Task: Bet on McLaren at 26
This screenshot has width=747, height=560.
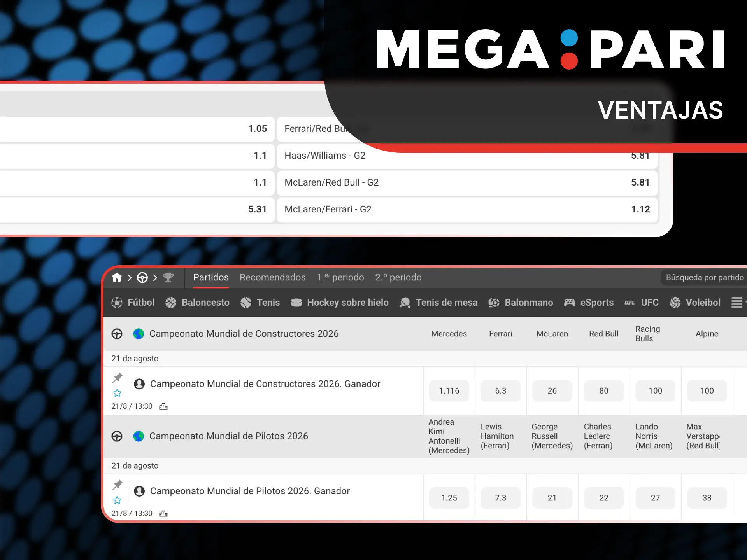Action: coord(552,391)
